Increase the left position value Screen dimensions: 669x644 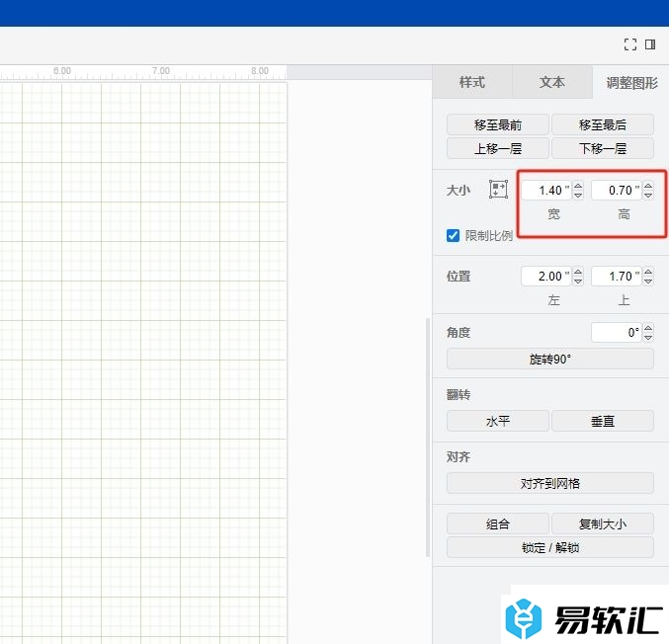(578, 272)
